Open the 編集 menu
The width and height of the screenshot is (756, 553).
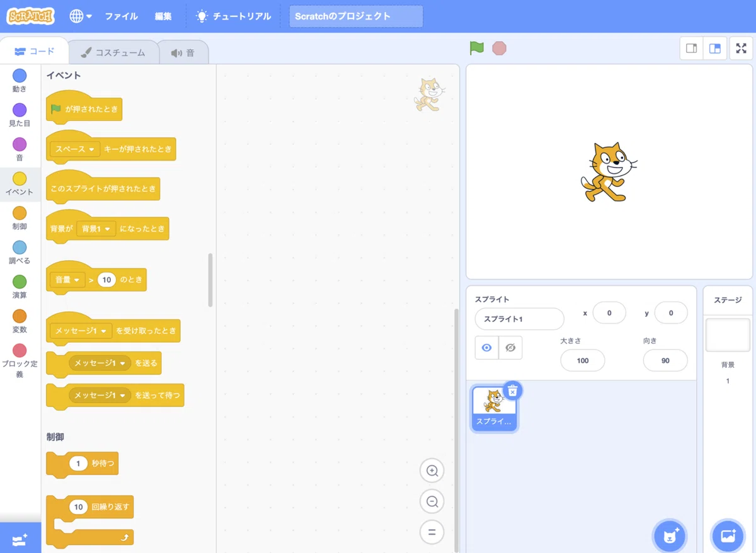coord(163,16)
